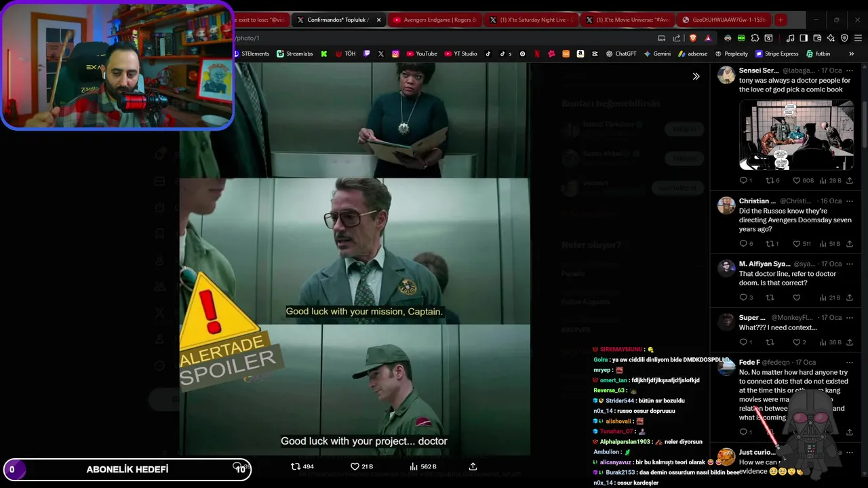Switch to Avengers Endgame YouTube tab

pyautogui.click(x=435, y=20)
